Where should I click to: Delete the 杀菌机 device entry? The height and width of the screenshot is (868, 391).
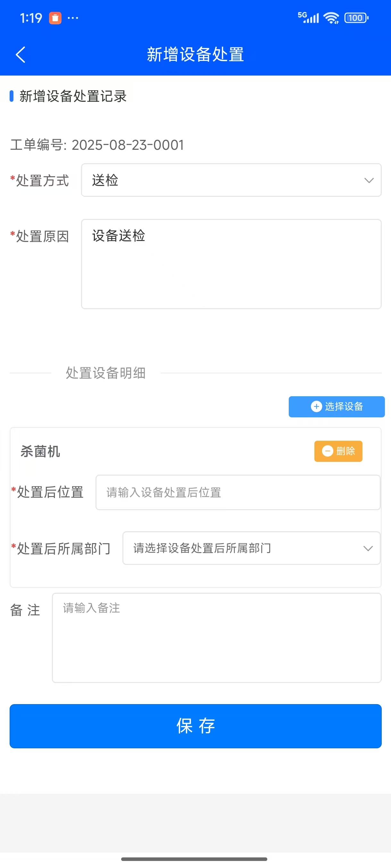(x=338, y=451)
